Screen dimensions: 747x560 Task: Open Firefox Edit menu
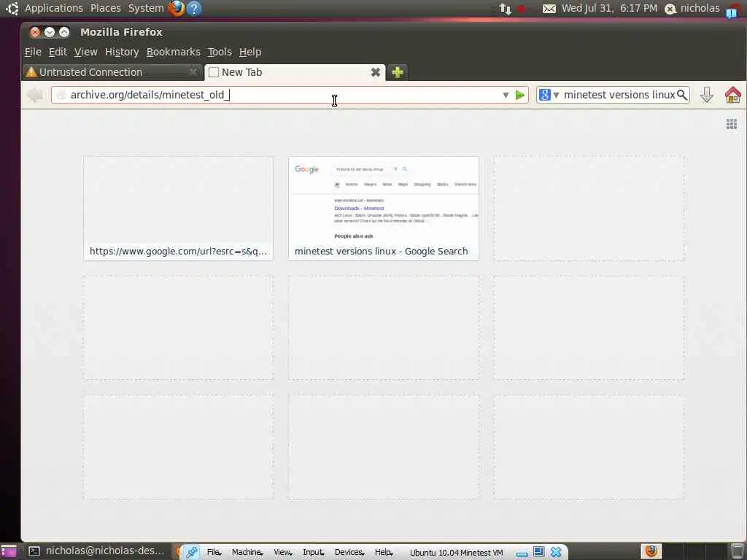pyautogui.click(x=58, y=52)
